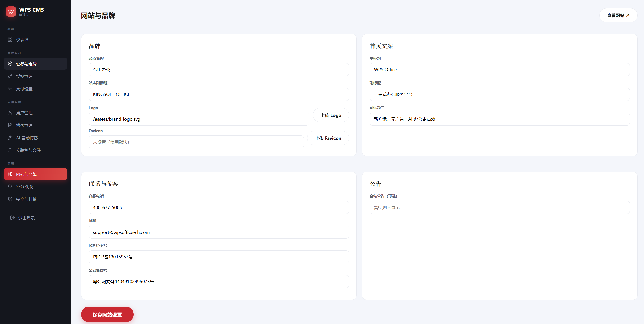
Task: Click the 联系与备案 card title
Action: click(x=103, y=184)
